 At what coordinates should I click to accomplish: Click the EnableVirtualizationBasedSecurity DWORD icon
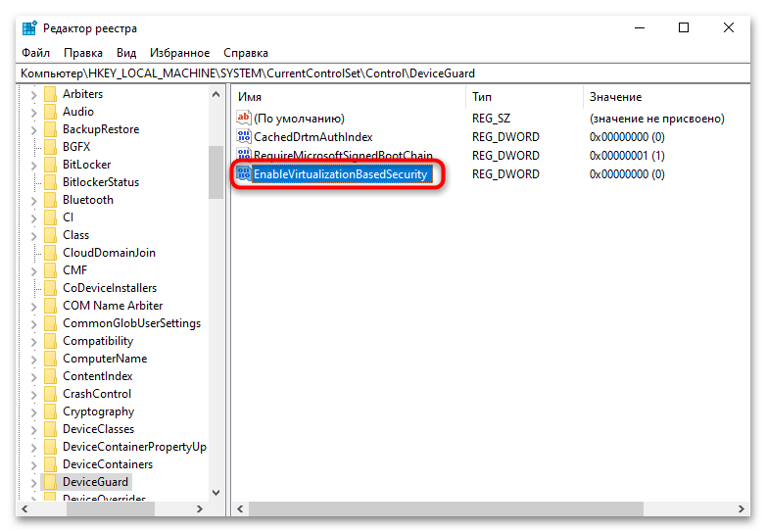pos(243,173)
